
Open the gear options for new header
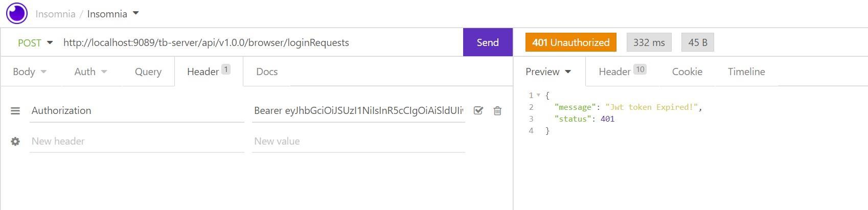pyautogui.click(x=15, y=142)
